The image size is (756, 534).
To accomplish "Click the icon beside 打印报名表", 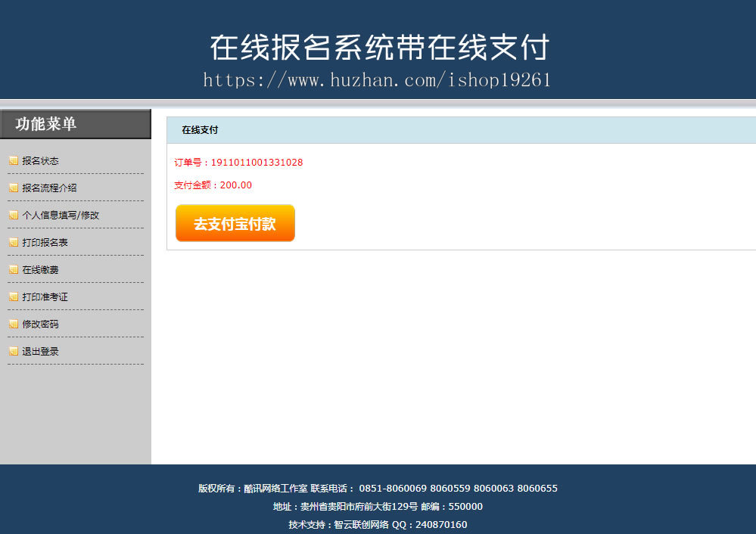I will [x=14, y=243].
